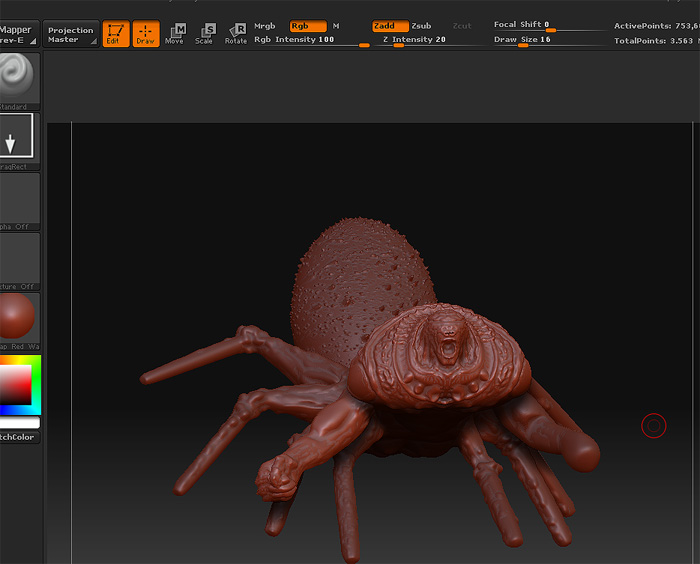Open the Texture Off selector
The image size is (700, 564).
pos(18,256)
